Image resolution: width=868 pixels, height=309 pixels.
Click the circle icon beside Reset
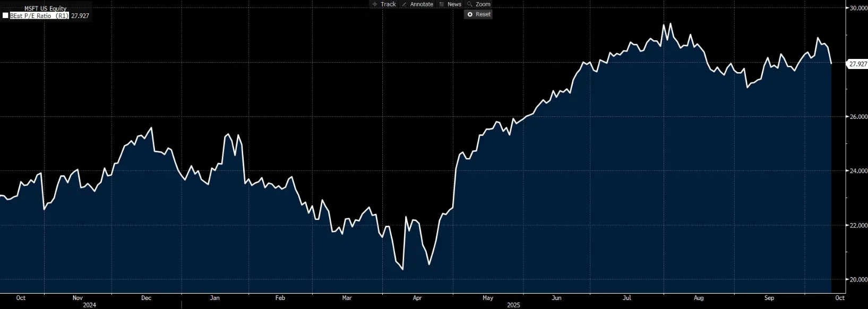click(x=470, y=14)
